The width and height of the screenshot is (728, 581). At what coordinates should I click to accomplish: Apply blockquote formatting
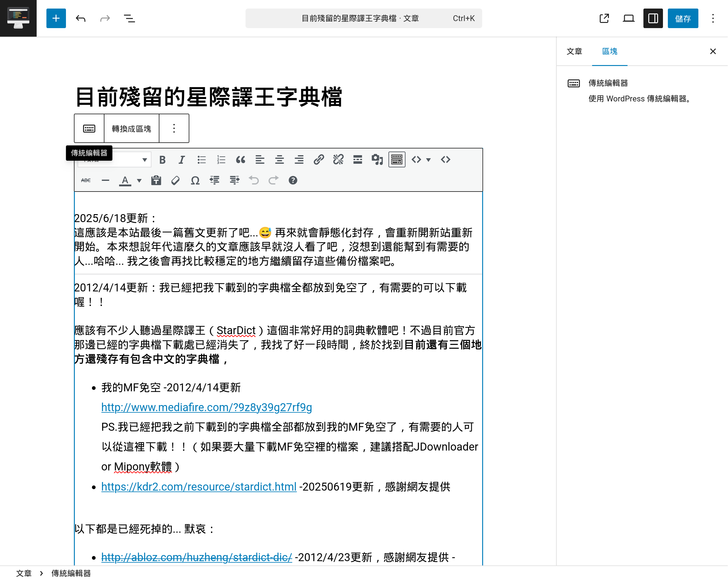[x=240, y=160]
